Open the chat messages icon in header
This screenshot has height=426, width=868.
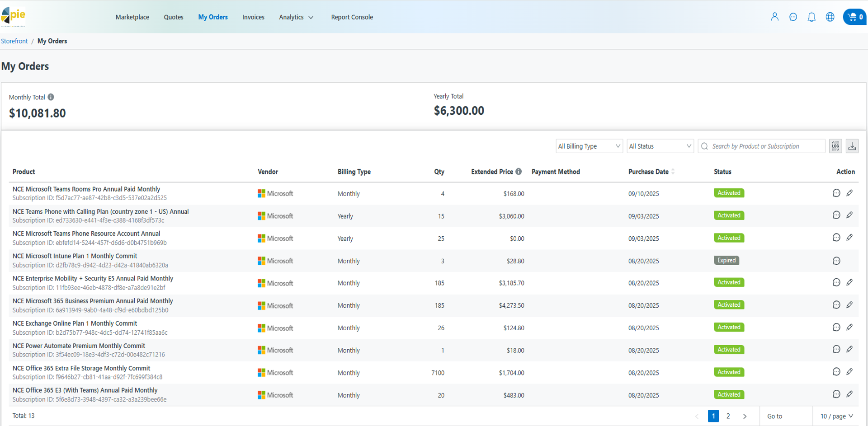click(793, 17)
